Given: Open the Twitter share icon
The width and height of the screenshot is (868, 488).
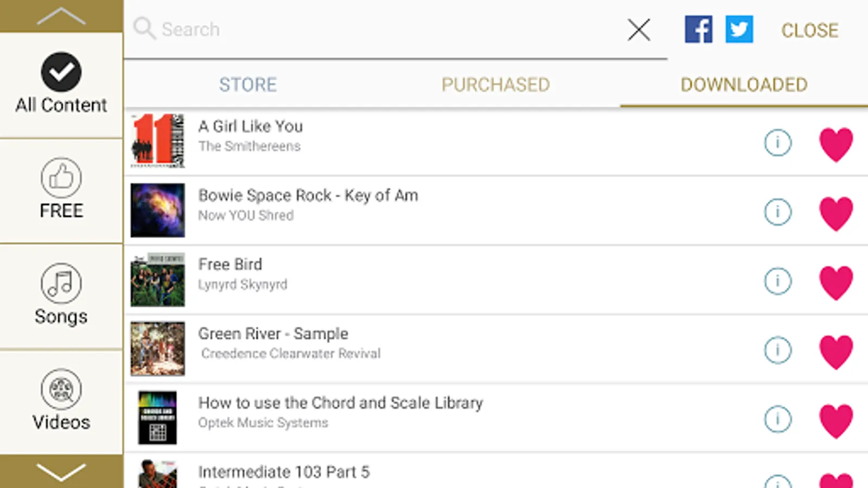Looking at the screenshot, I should click(x=739, y=29).
